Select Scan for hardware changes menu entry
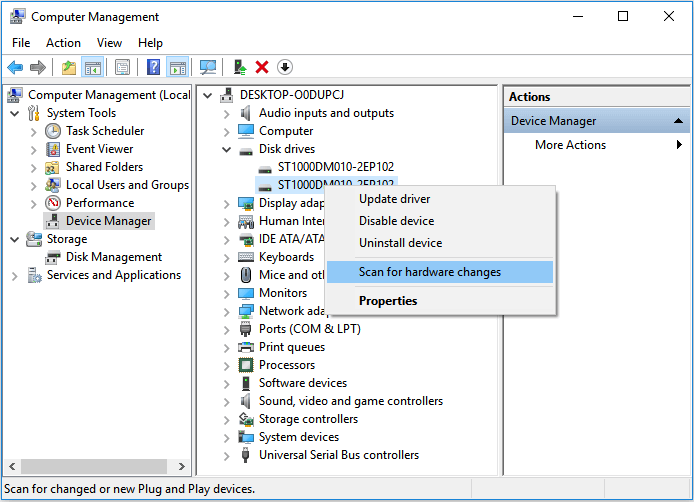This screenshot has width=694, height=502. pos(430,272)
